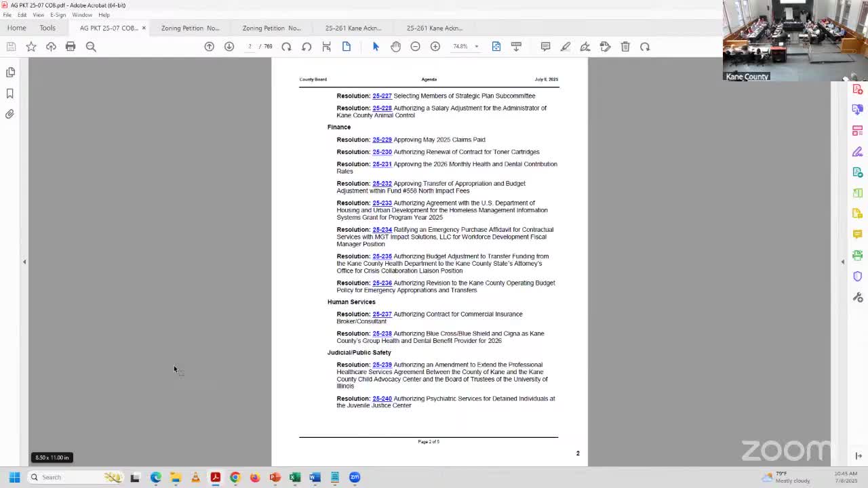This screenshot has width=868, height=488.
Task: Open Google Chrome from taskbar
Action: pos(235,477)
